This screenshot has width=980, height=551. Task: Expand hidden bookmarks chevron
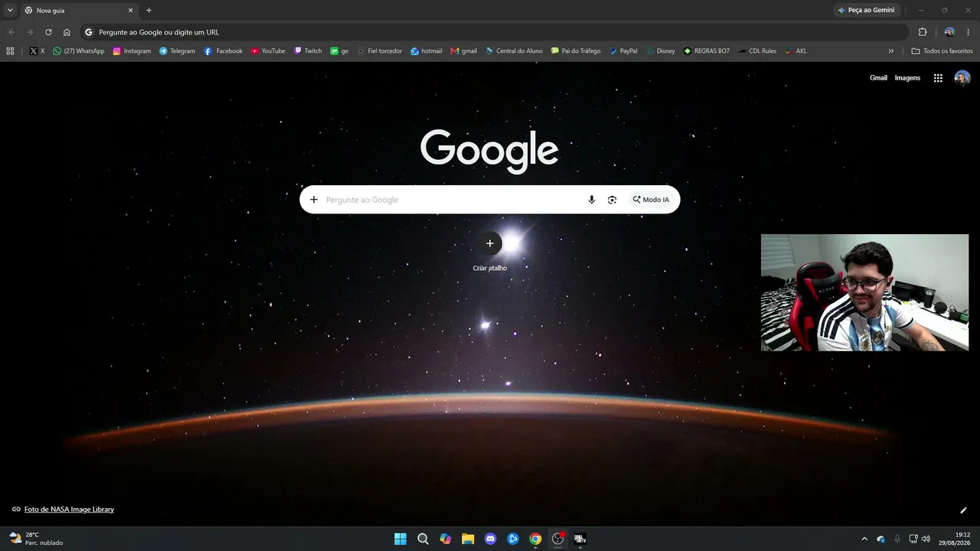[890, 51]
